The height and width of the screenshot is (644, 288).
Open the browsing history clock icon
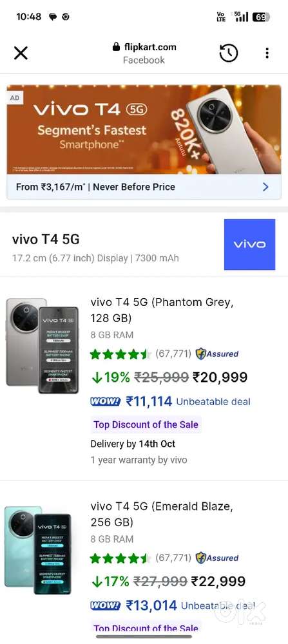pyautogui.click(x=229, y=53)
